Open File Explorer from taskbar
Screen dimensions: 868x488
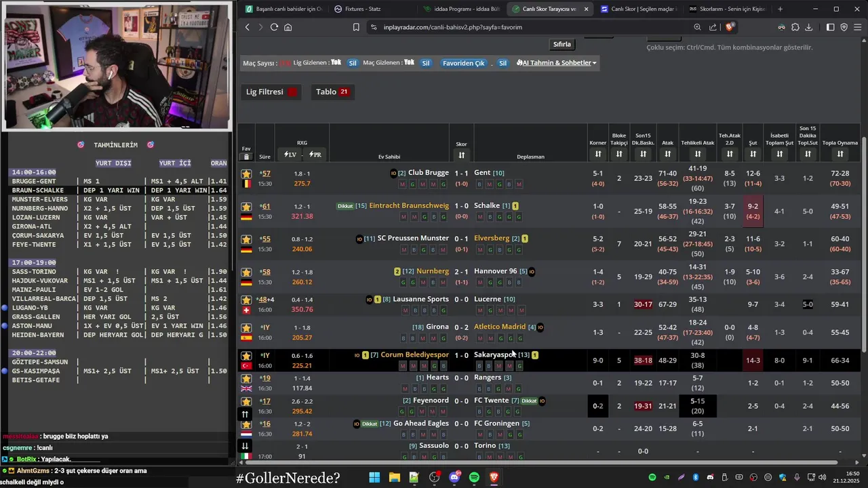tap(394, 478)
